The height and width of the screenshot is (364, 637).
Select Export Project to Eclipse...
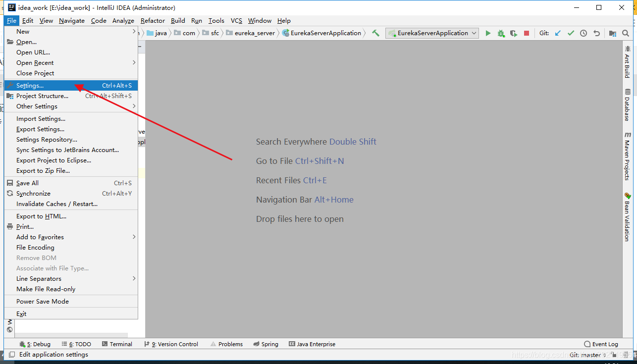point(71,160)
